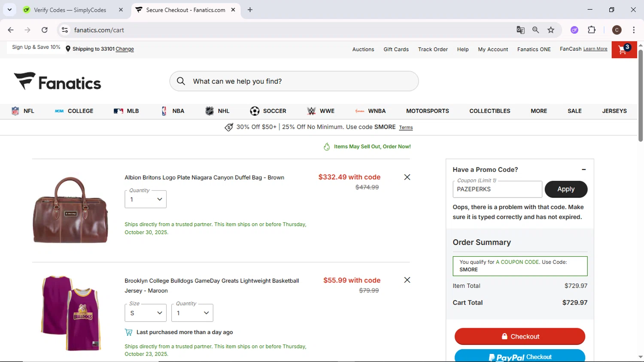Open the browser extensions puzzle icon
Viewport: 644px width, 362px height.
click(592, 30)
